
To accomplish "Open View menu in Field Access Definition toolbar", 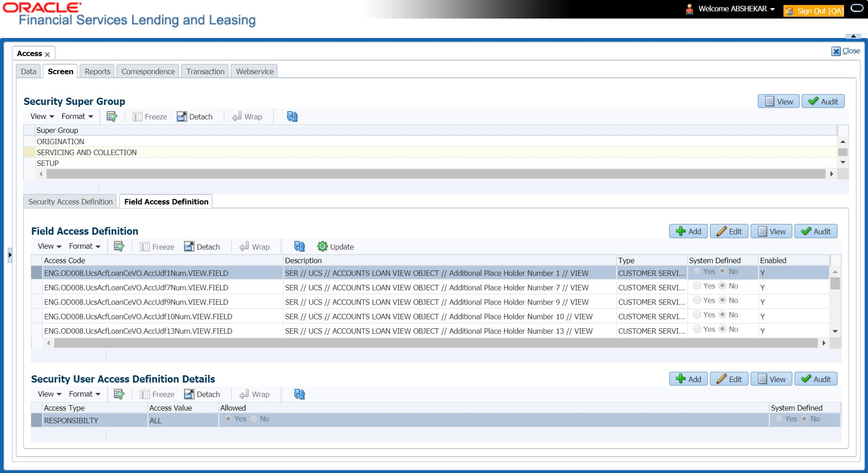I will pos(49,246).
